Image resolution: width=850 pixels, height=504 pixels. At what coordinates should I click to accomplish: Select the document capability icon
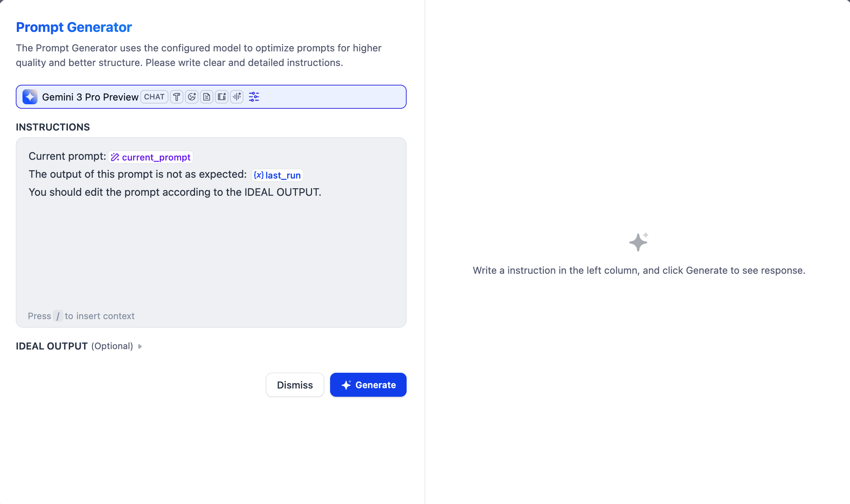coord(207,97)
